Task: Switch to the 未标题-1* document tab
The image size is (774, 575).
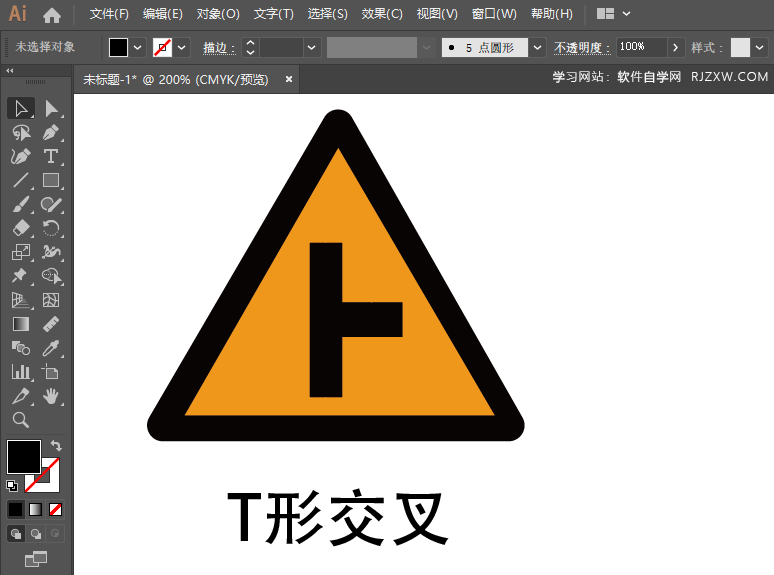Action: (x=176, y=79)
